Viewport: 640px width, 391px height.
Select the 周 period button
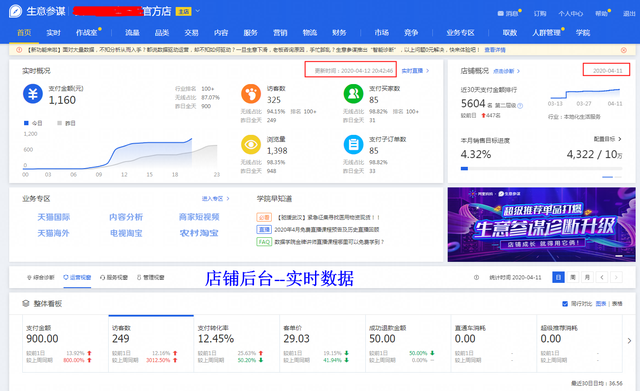coord(573,278)
